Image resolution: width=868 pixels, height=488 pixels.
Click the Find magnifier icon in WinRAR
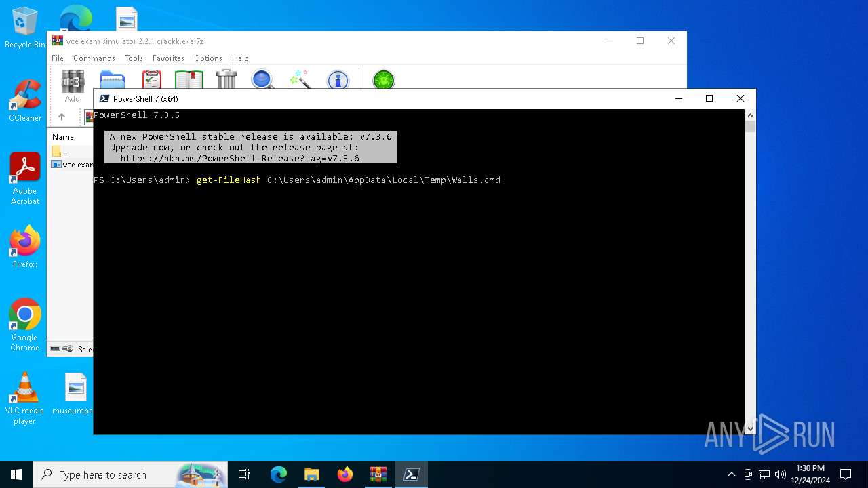(262, 80)
